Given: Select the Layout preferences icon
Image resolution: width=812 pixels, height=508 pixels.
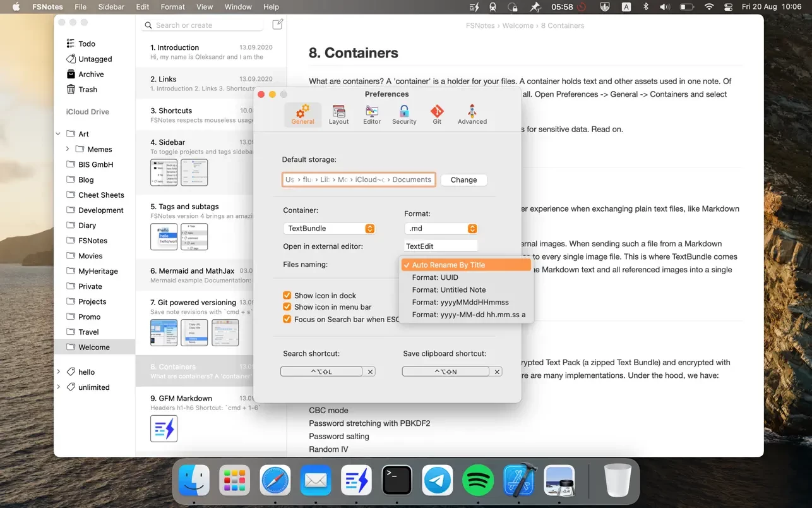Looking at the screenshot, I should [338, 114].
